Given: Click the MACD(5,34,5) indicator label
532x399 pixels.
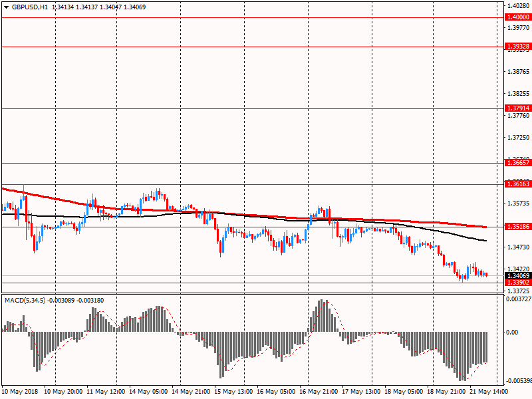Looking at the screenshot, I should coord(25,301).
